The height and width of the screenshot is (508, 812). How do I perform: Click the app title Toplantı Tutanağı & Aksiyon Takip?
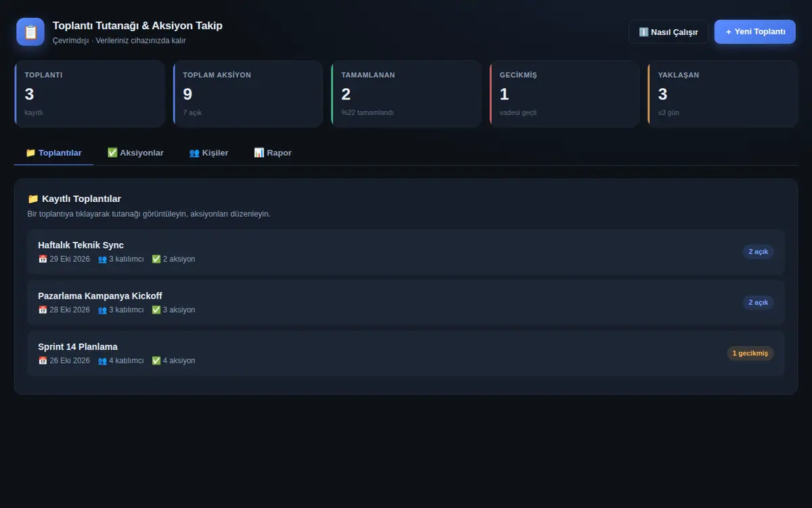click(x=137, y=26)
